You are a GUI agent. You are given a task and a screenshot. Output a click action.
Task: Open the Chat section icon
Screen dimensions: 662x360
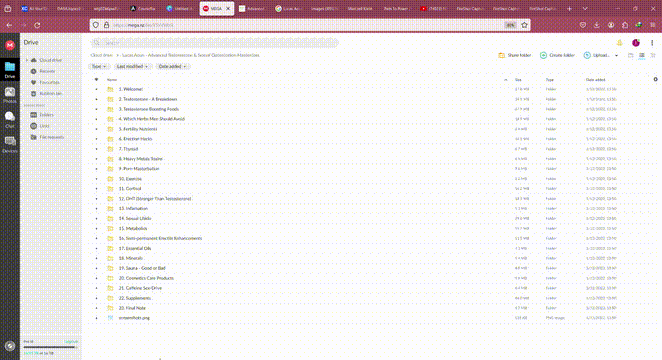pos(10,119)
